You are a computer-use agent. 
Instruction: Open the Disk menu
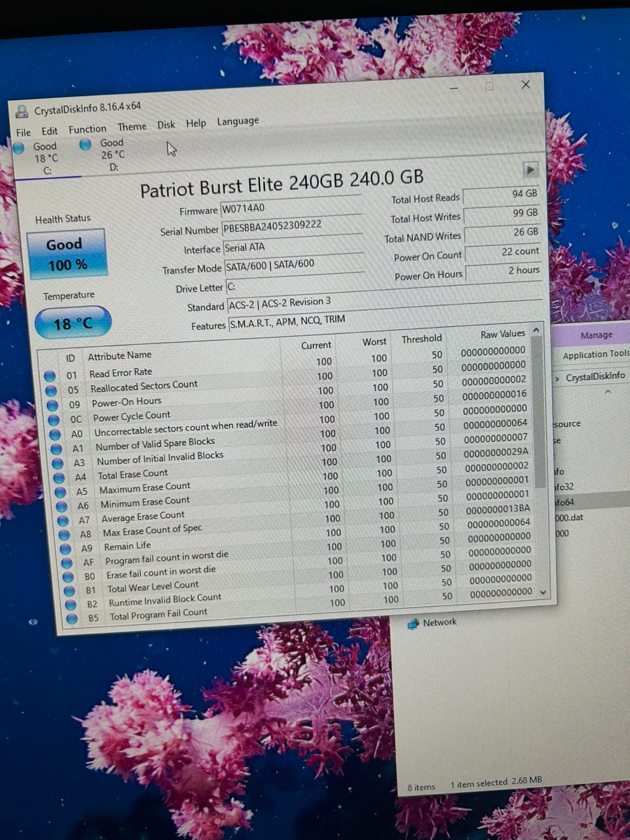pyautogui.click(x=166, y=125)
